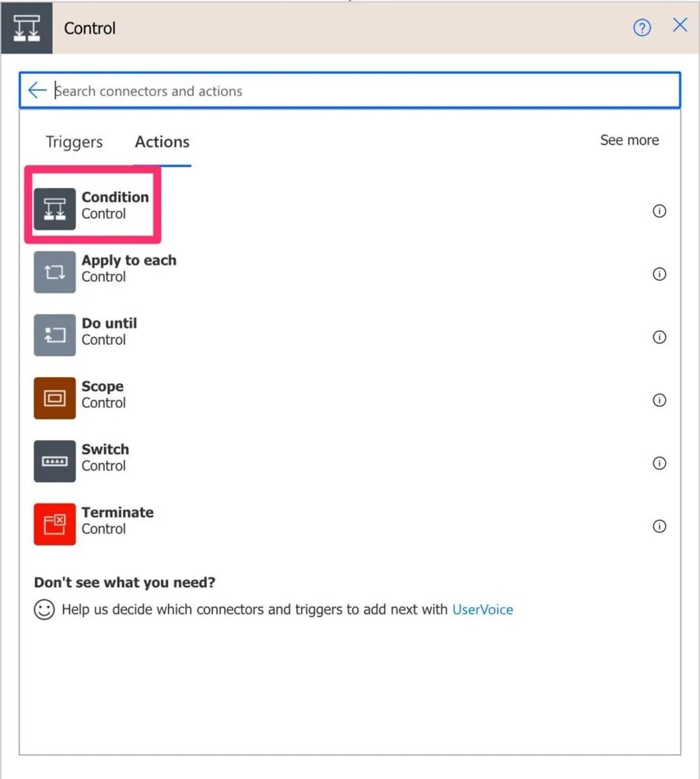The image size is (700, 779).
Task: Show info for the Condition action
Action: [x=660, y=211]
